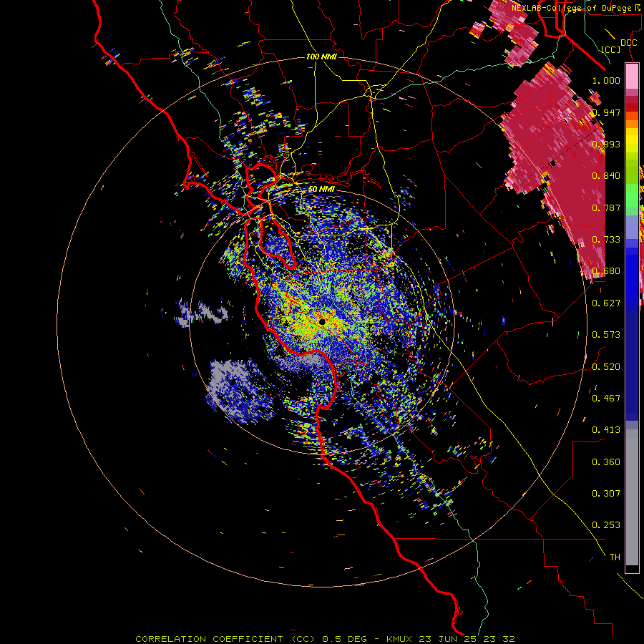The image size is (644, 644).
Task: Select the bright green segment of the color bar
Action: (632, 195)
